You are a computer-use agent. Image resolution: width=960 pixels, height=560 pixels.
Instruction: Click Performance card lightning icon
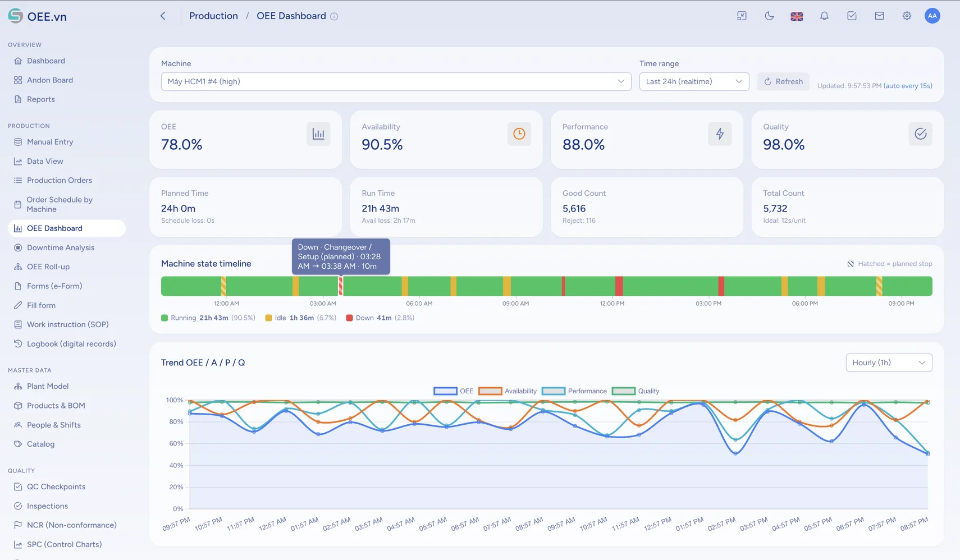(720, 134)
